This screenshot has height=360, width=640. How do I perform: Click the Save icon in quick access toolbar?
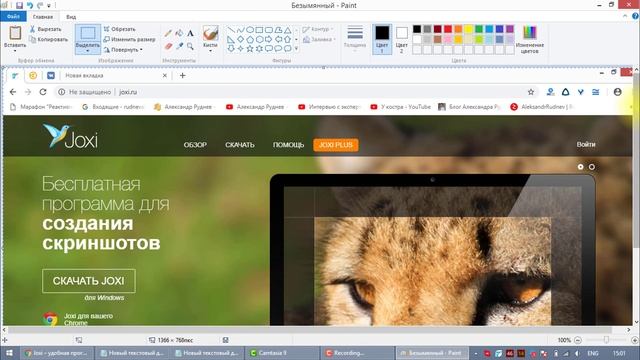pyautogui.click(x=19, y=5)
